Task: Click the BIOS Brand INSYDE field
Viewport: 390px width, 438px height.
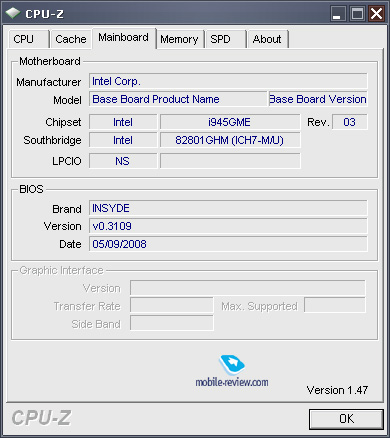Action: (x=228, y=208)
